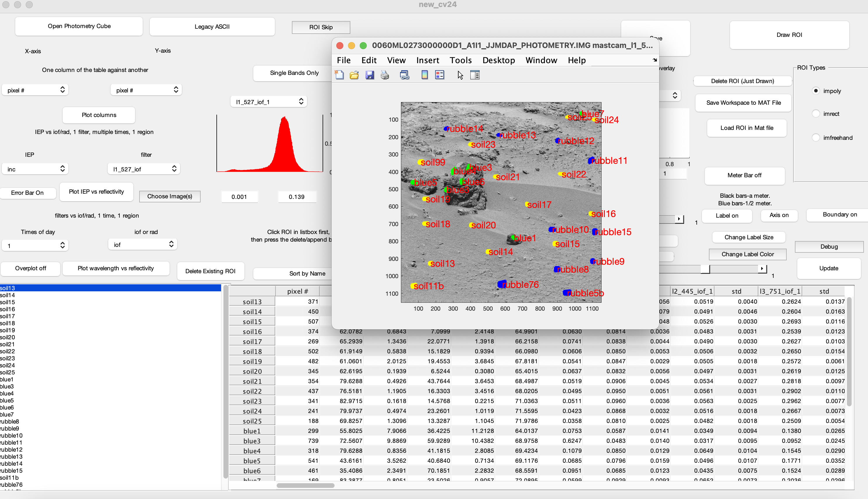
Task: Select the impoly ROI type
Action: point(816,91)
